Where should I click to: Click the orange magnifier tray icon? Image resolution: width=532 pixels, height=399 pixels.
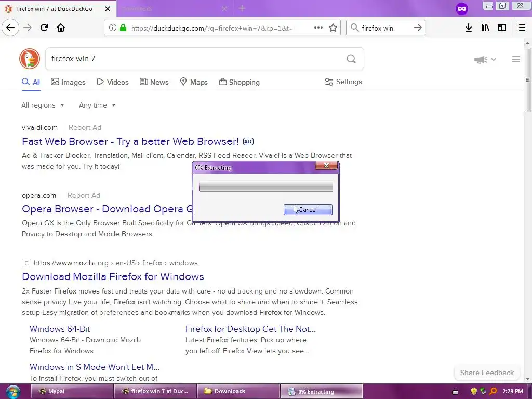494,391
